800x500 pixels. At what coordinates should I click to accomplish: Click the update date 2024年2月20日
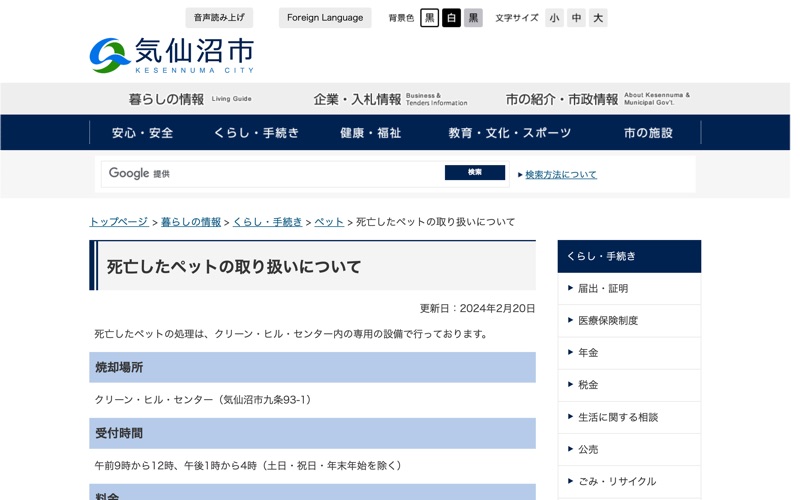point(497,309)
